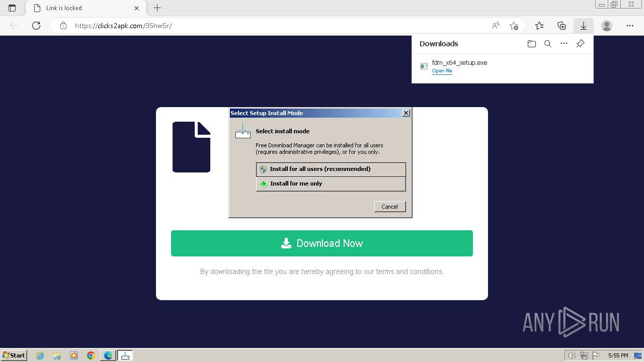The image size is (644, 362).
Task: Switch to the setup installer taskbar item
Action: [x=125, y=355]
